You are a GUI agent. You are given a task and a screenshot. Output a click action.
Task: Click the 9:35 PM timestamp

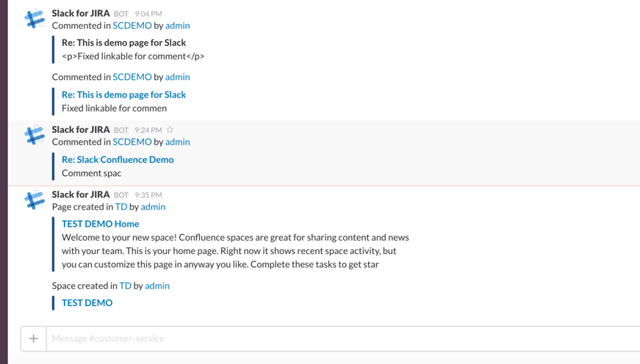(x=148, y=195)
